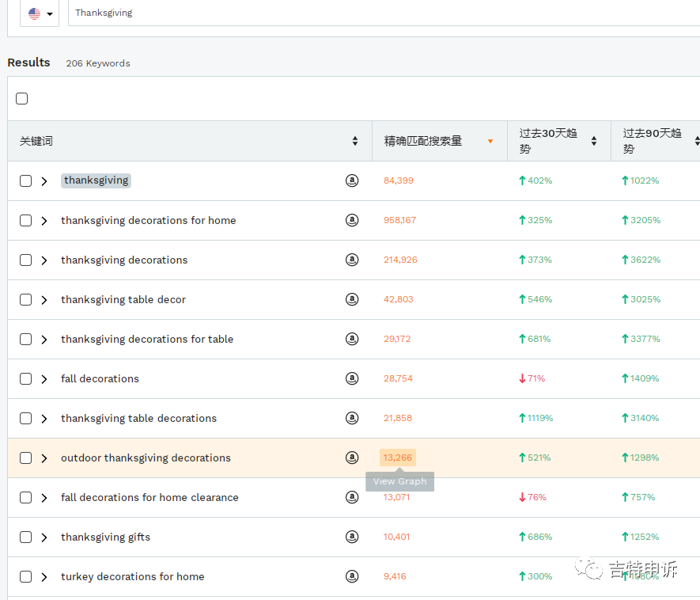Viewport: 700px width, 600px height.
Task: Open Amazon icon for outdoor thanksgiving decorations
Action: click(352, 458)
